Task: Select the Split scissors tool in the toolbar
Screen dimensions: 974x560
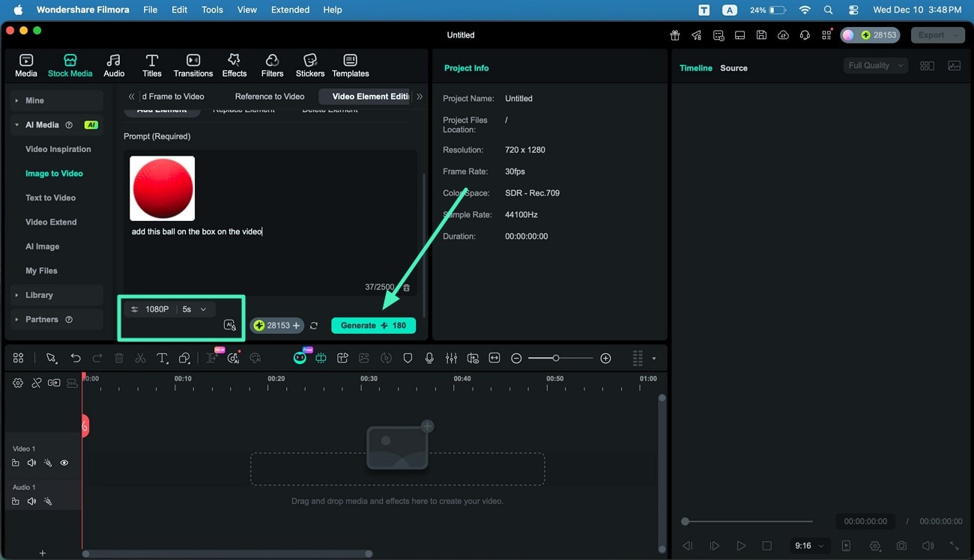Action: coord(140,358)
